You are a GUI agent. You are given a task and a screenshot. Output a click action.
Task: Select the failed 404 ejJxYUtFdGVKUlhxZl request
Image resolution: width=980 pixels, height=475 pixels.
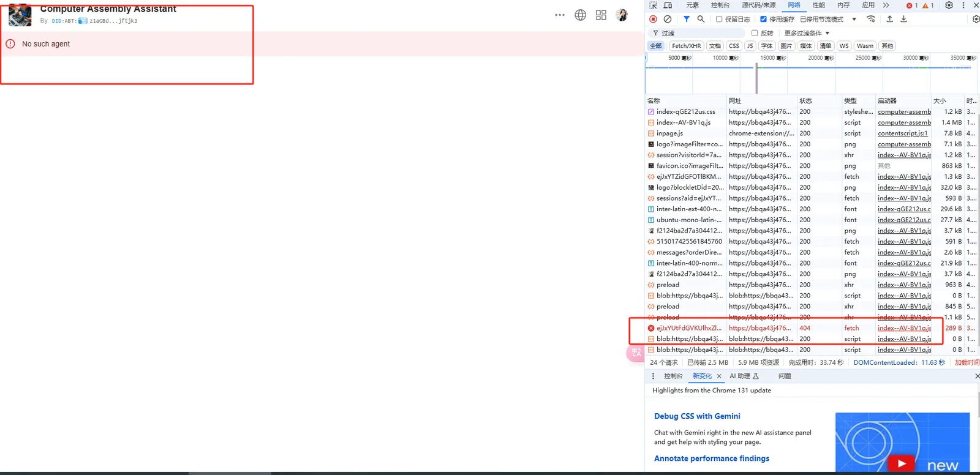click(812, 328)
